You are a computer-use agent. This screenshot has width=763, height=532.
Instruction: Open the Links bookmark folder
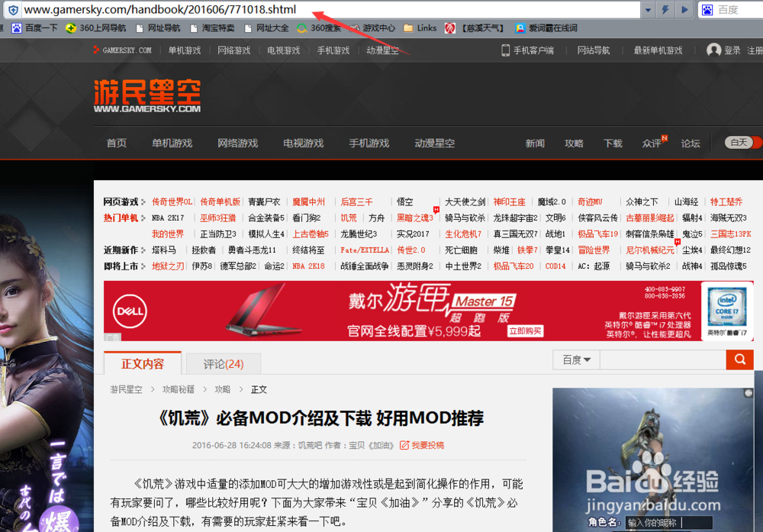tap(420, 28)
